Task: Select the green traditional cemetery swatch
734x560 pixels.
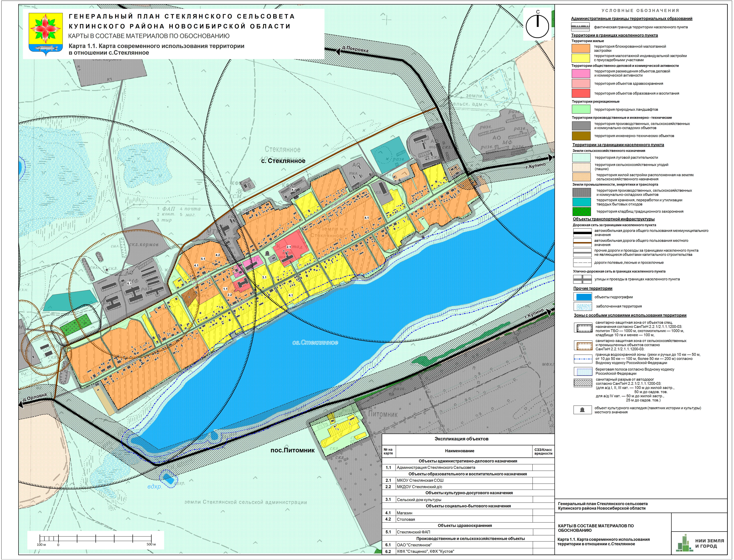Action: (x=582, y=212)
